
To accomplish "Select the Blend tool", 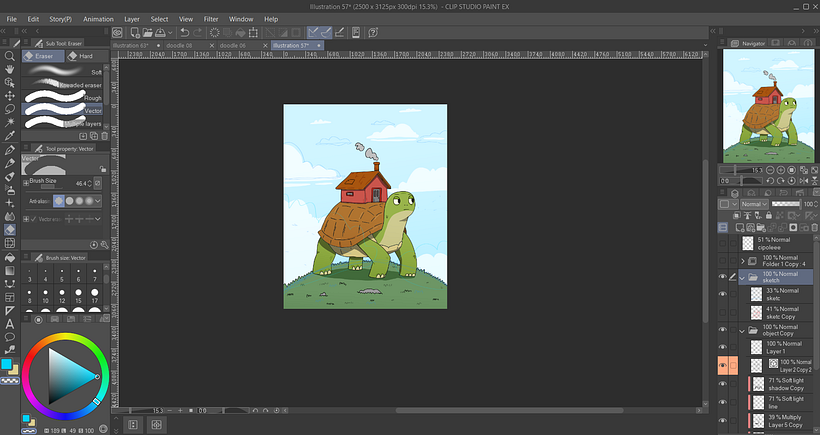I will click(9, 216).
